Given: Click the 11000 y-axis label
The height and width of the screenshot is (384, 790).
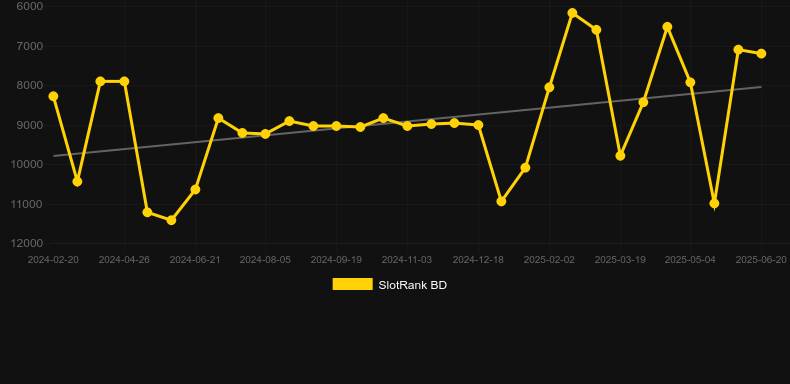Looking at the screenshot, I should pyautogui.click(x=27, y=204).
